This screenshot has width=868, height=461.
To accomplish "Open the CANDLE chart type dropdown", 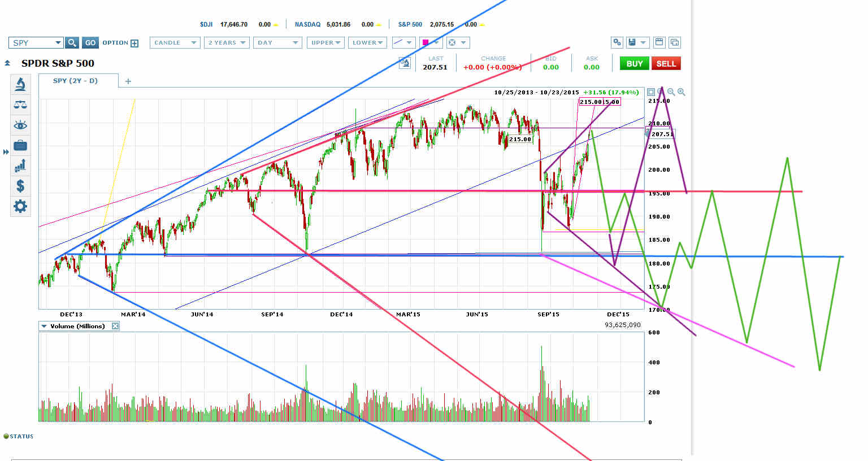I will coord(175,42).
